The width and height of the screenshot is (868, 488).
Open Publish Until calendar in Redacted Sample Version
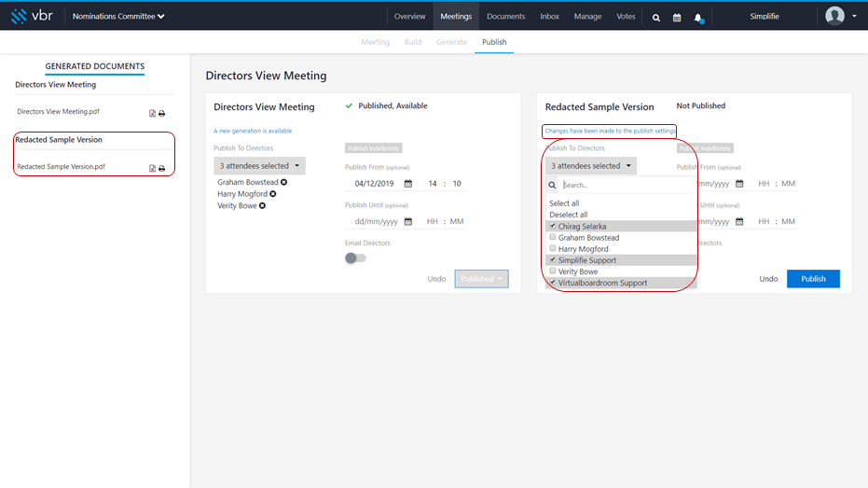pos(739,221)
